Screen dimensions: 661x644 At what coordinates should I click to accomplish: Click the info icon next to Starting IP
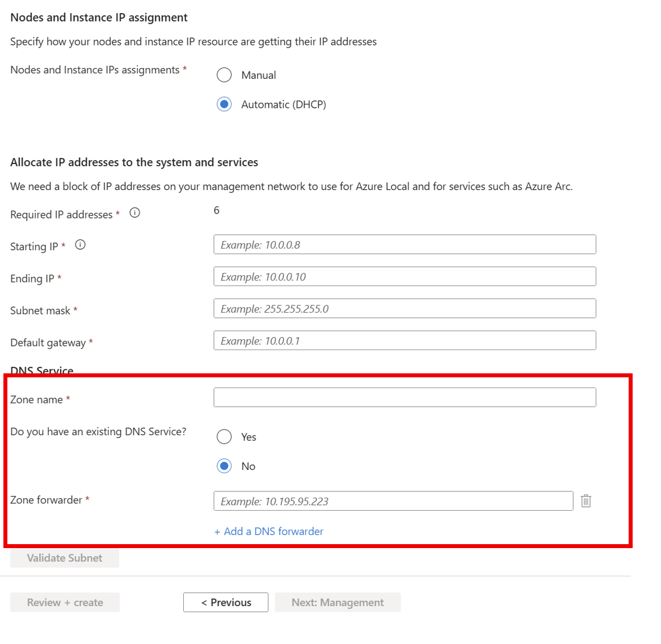click(80, 245)
